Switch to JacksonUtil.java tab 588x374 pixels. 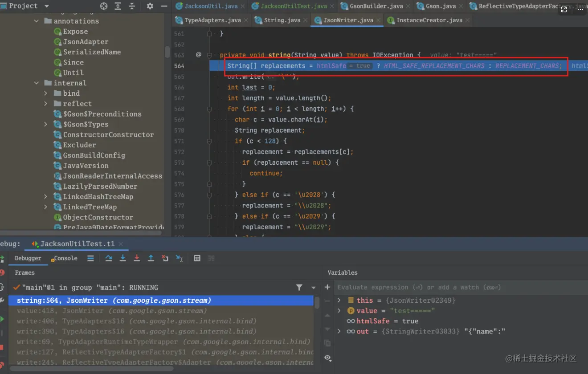coord(210,6)
